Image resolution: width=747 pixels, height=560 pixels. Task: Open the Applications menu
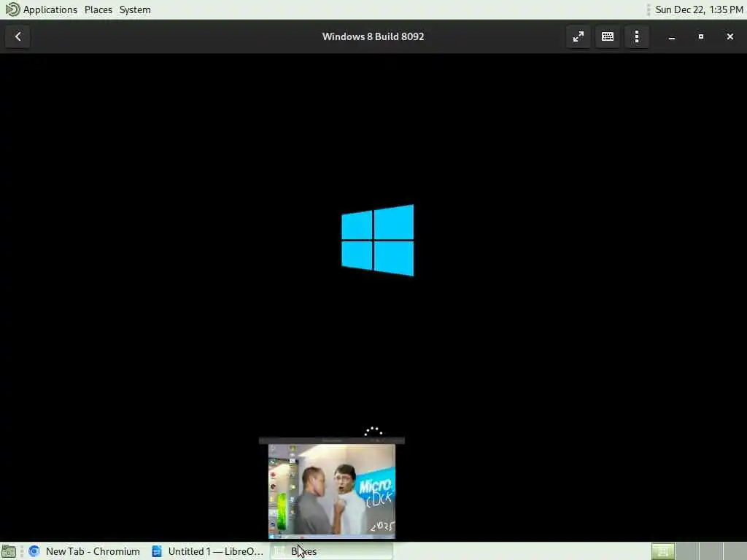pyautogui.click(x=50, y=9)
